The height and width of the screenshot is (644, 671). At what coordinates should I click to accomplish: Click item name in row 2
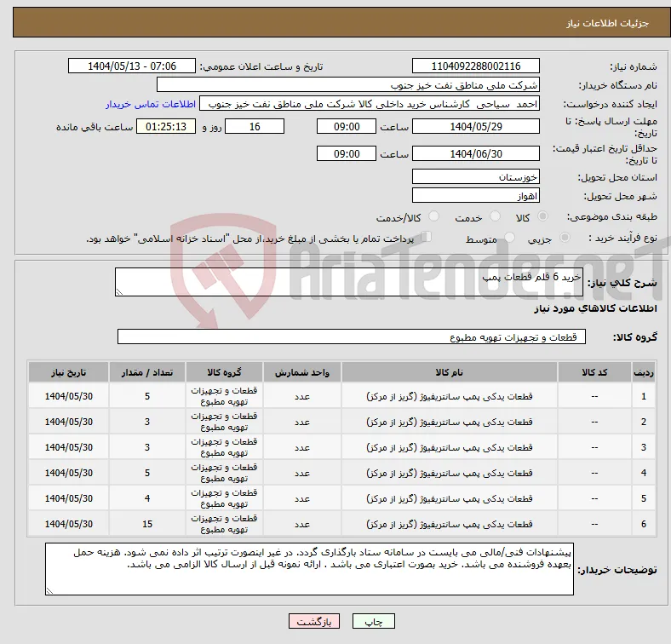[x=450, y=423]
